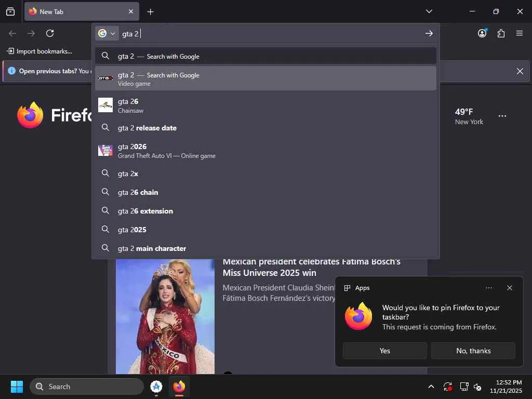Click the info icon in previous tabs bar

(x=11, y=71)
